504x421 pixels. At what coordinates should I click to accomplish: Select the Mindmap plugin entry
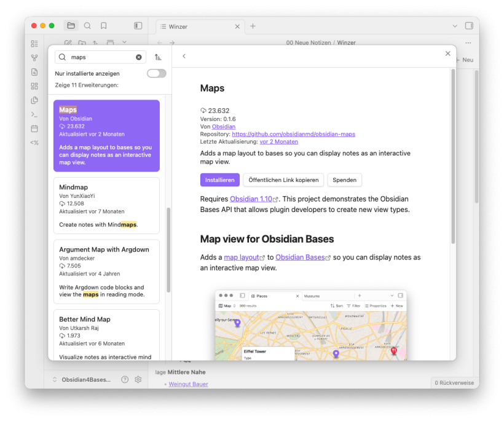(106, 205)
